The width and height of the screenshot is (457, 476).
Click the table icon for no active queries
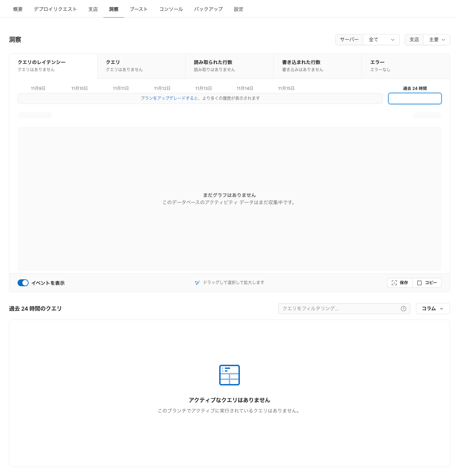[230, 375]
